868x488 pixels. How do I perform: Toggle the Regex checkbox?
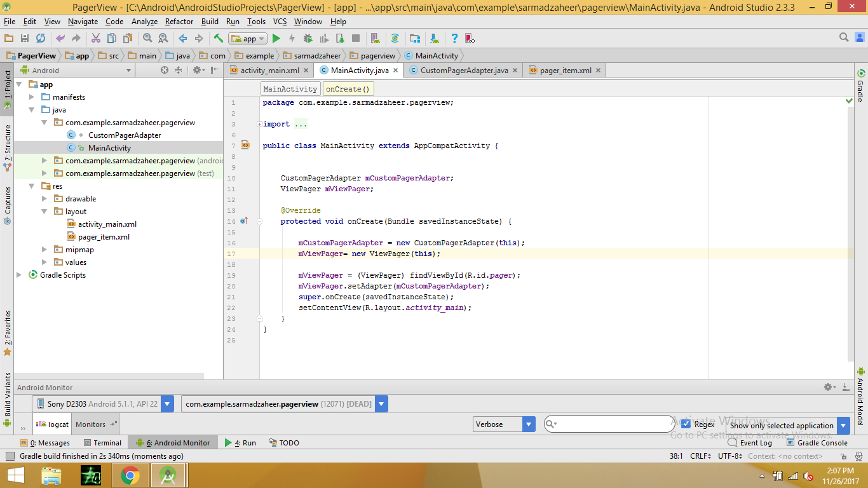pyautogui.click(x=686, y=424)
